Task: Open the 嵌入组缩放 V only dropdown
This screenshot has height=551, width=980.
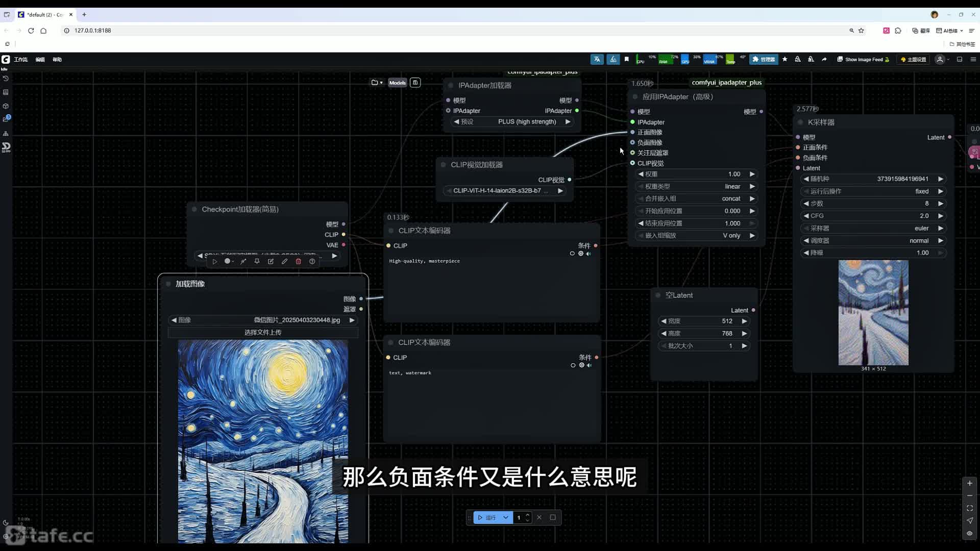Action: 697,235
